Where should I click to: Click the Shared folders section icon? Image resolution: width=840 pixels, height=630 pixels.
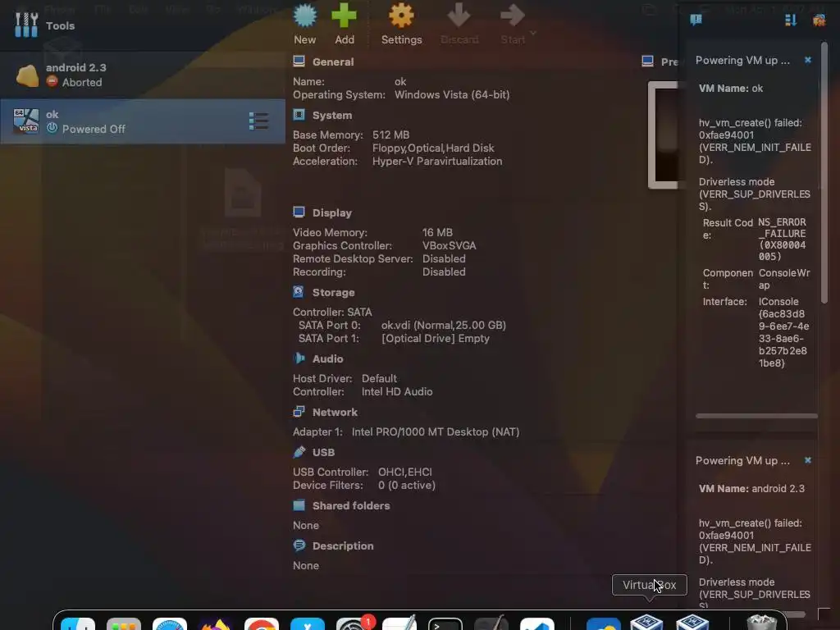[299, 505]
